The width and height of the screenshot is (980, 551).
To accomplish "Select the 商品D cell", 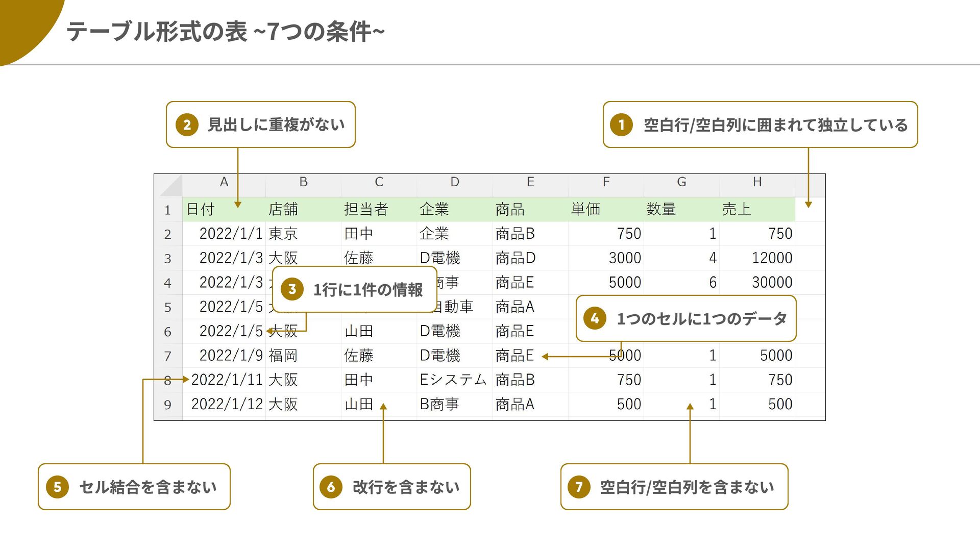I will click(x=530, y=258).
